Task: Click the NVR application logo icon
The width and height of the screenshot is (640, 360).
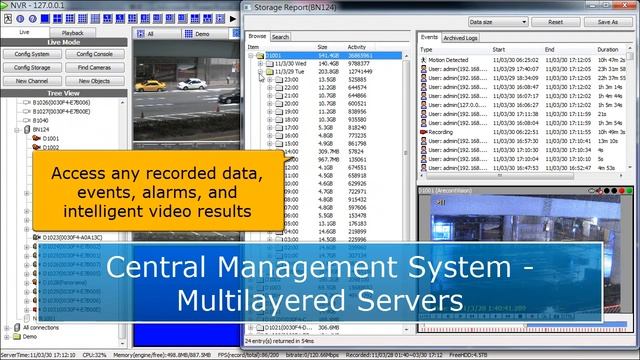Action: (x=4, y=5)
